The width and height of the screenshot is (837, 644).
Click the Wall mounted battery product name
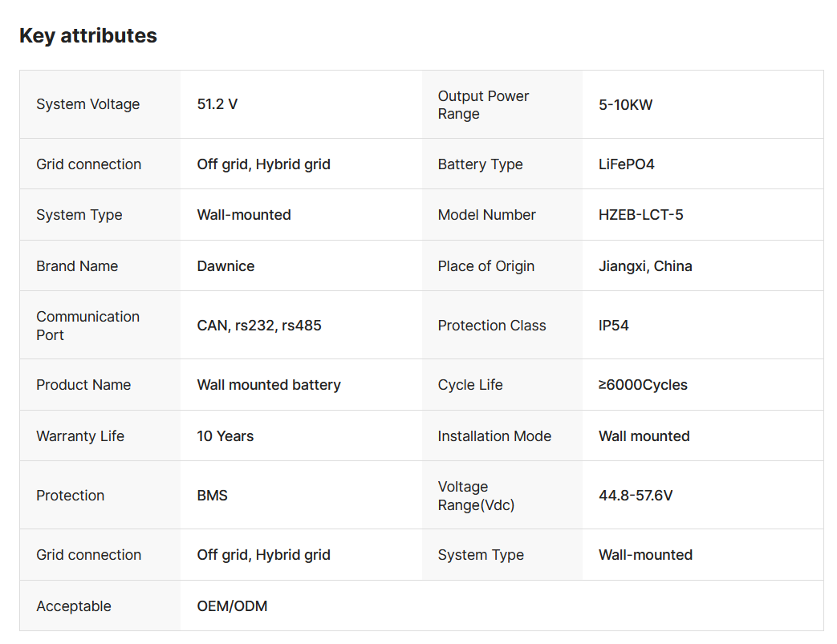[x=269, y=385]
